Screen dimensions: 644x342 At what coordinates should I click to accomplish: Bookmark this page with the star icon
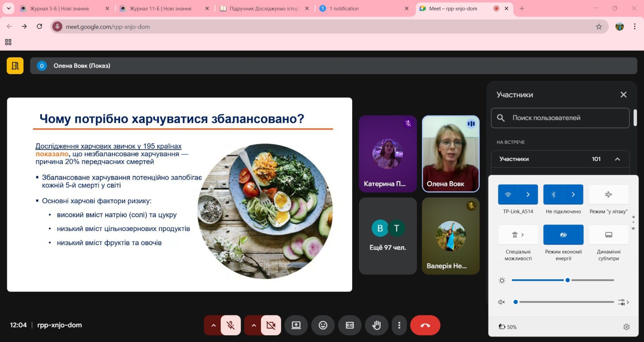[x=599, y=27]
